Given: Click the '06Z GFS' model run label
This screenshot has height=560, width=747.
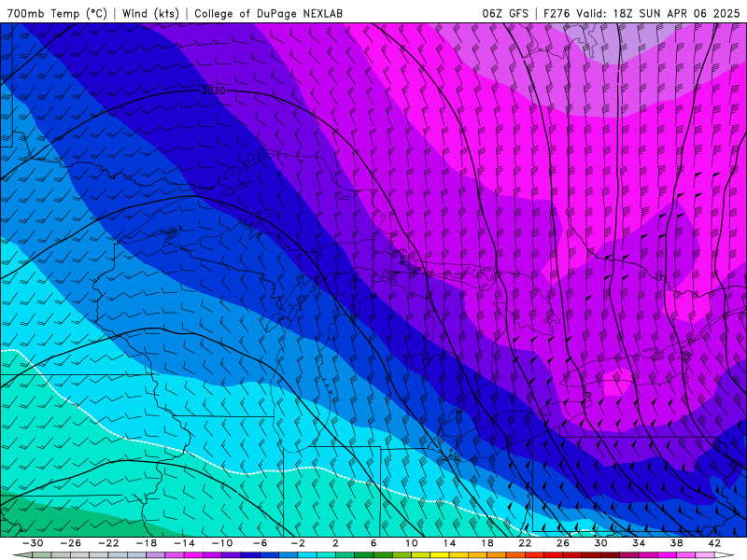Looking at the screenshot, I should coord(505,13).
